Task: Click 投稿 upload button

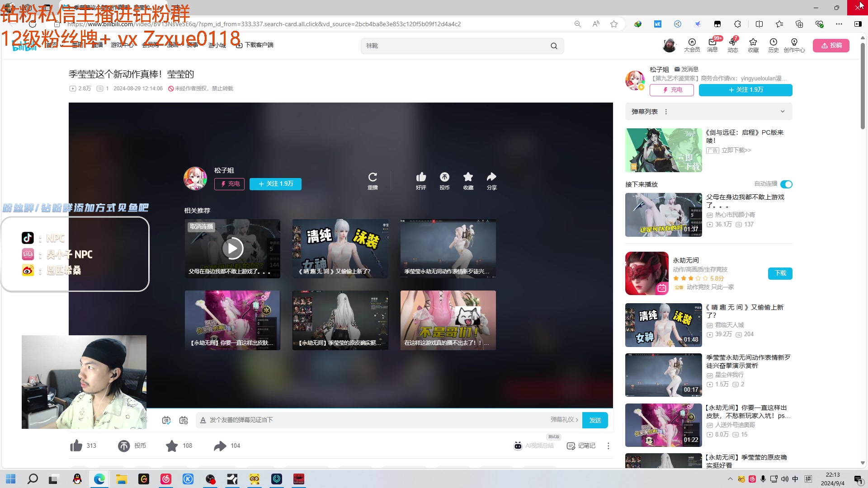Action: pos(831,45)
